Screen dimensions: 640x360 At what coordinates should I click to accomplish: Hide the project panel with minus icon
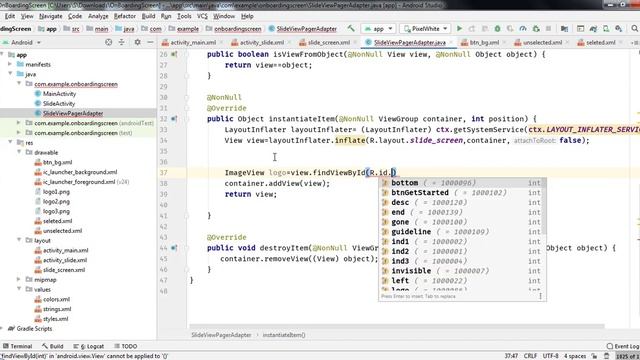pyautogui.click(x=150, y=42)
